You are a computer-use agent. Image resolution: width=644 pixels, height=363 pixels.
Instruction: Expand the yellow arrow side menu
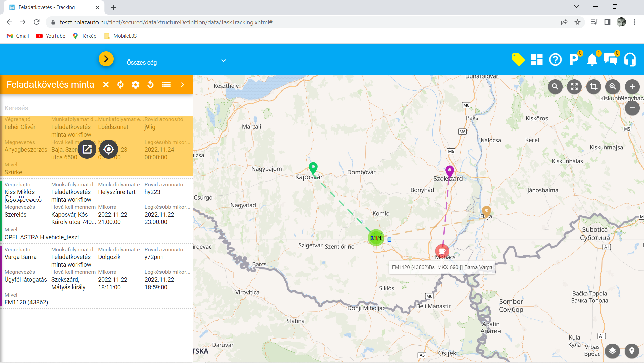pyautogui.click(x=106, y=59)
